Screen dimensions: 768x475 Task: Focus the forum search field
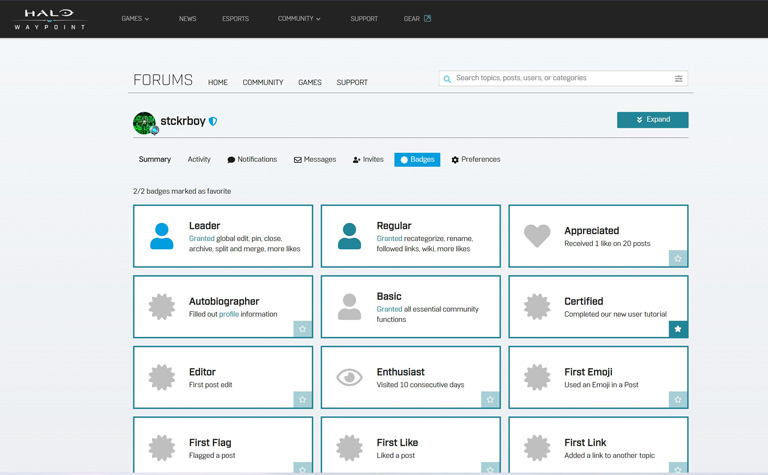coord(563,78)
